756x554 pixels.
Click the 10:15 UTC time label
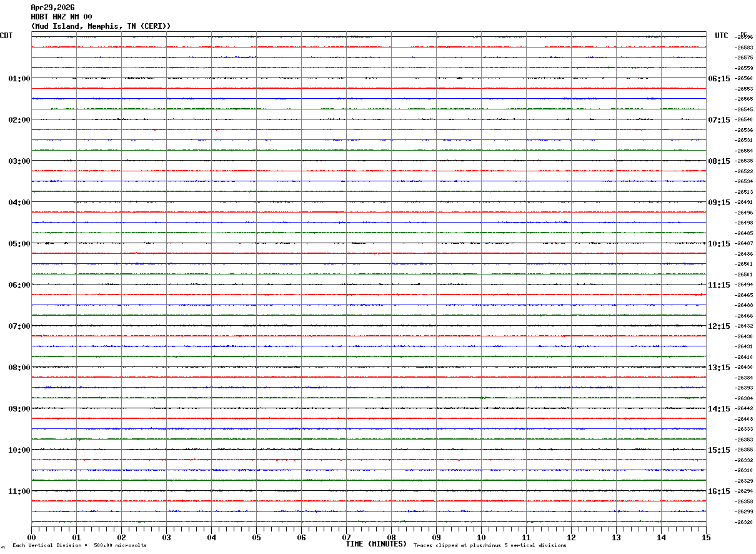click(719, 244)
